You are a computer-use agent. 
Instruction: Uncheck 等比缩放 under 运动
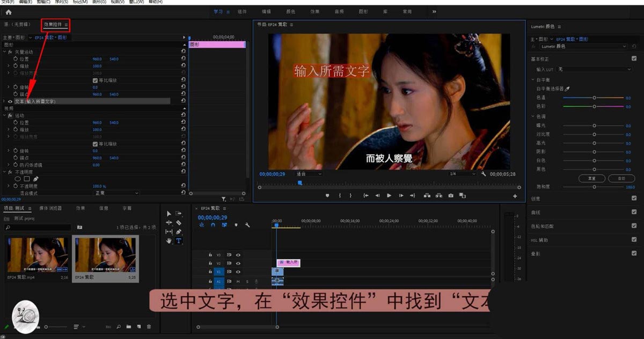tap(95, 144)
